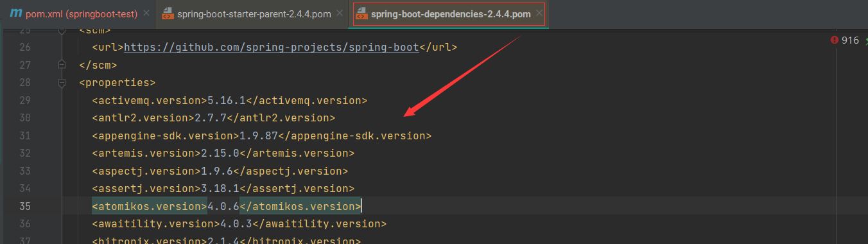Click the activemq.version value 5.16.1
Image resolution: width=868 pixels, height=244 pixels.
coord(226,101)
